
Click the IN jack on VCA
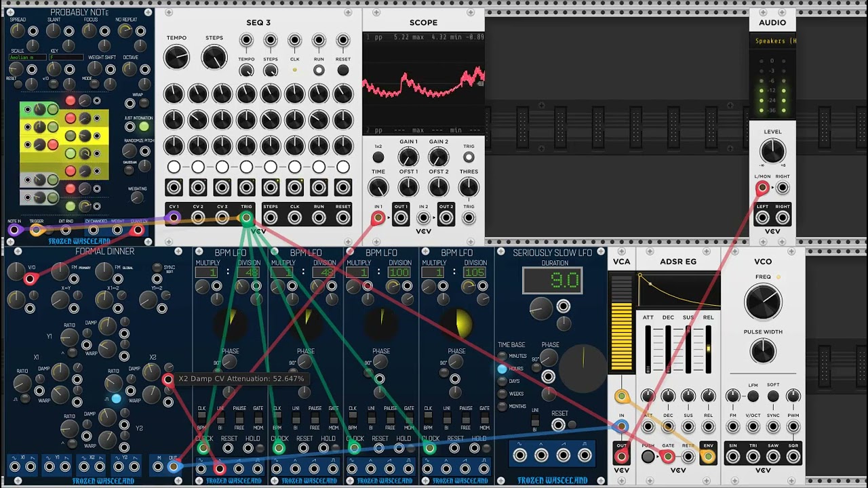pyautogui.click(x=621, y=426)
